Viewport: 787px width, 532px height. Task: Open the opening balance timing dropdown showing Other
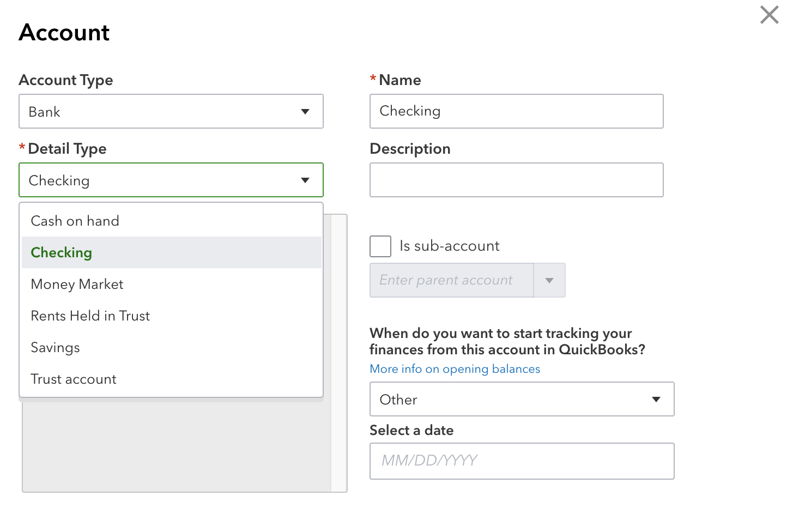[522, 399]
